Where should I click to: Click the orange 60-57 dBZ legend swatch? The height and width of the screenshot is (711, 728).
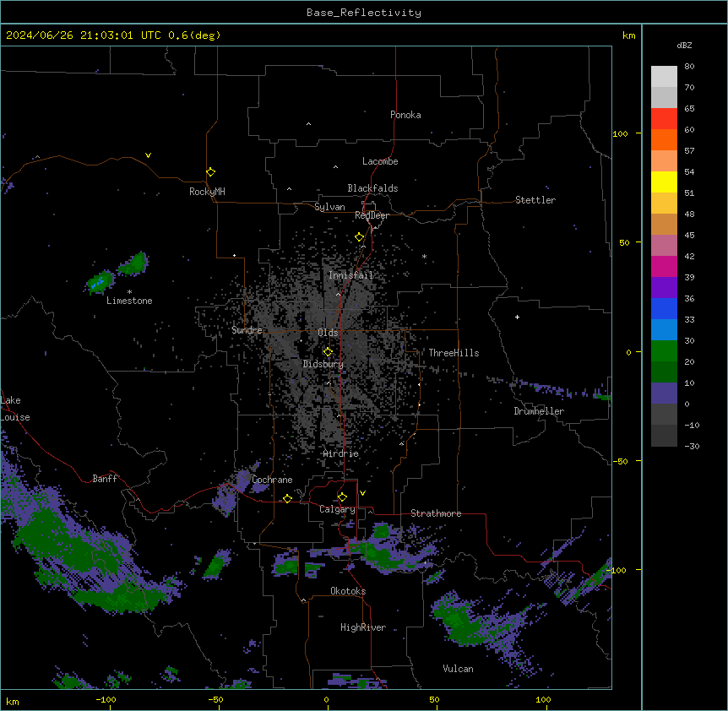[664, 139]
